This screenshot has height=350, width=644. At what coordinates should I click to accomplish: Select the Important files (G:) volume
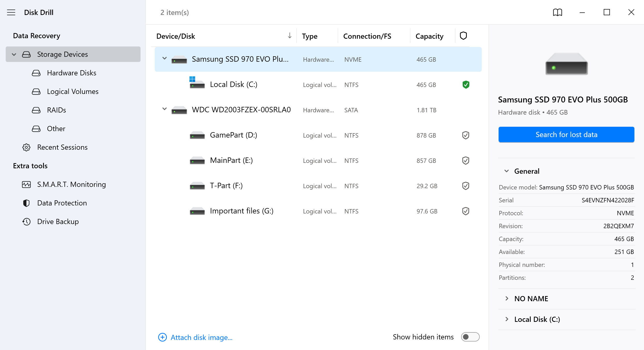click(241, 211)
